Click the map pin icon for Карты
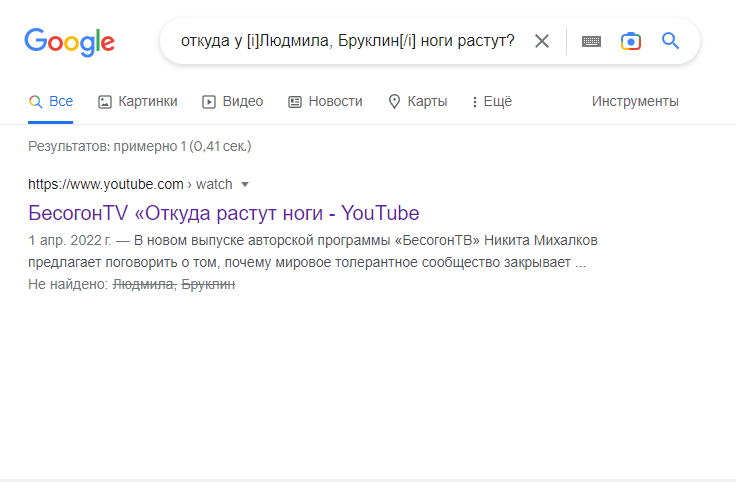Viewport: 736px width, 482px height. 394,101
